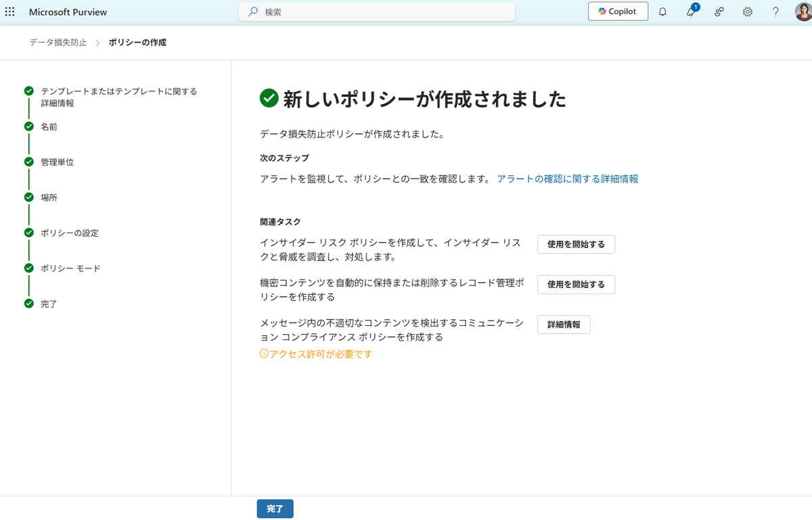
Task: Open the alerts bell with badge
Action: click(691, 12)
